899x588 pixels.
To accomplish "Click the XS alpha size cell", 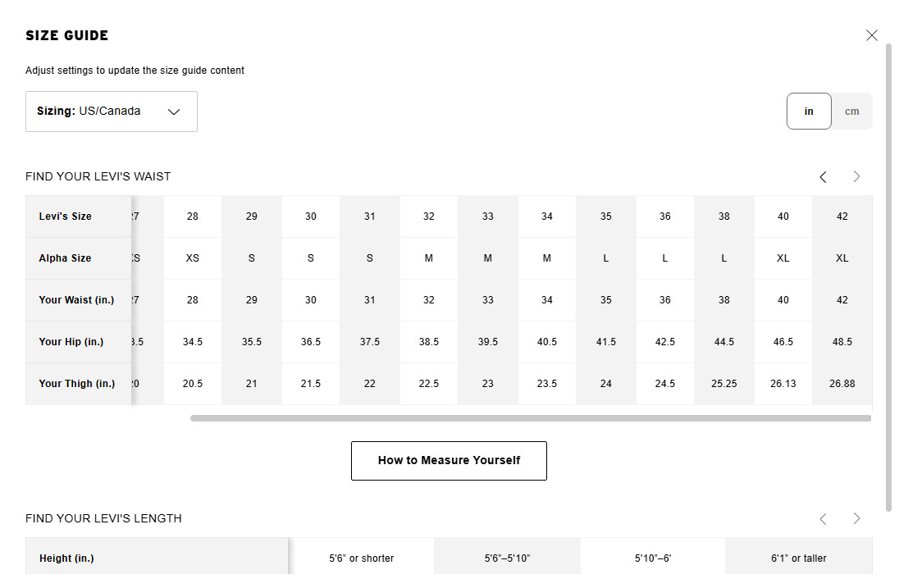I will point(193,258).
